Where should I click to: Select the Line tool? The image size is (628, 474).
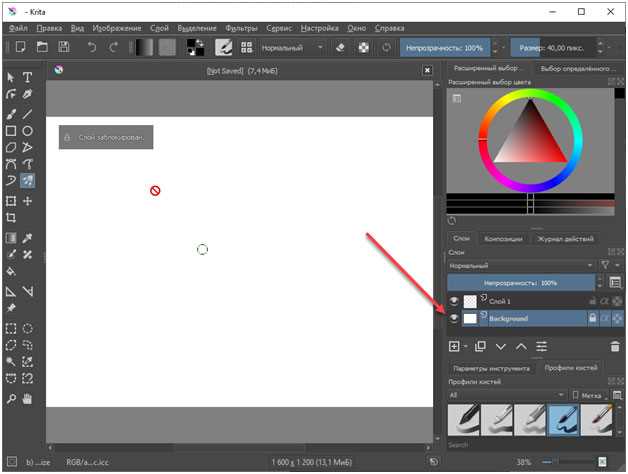pos(27,114)
